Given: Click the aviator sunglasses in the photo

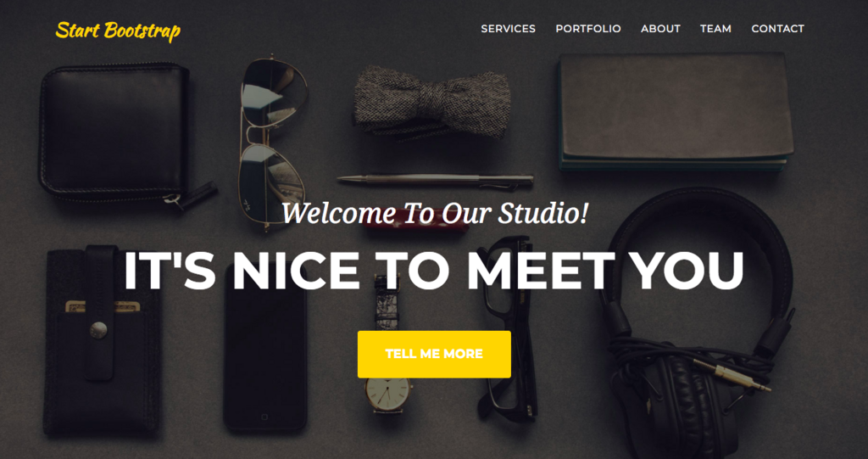Looking at the screenshot, I should point(273,142).
